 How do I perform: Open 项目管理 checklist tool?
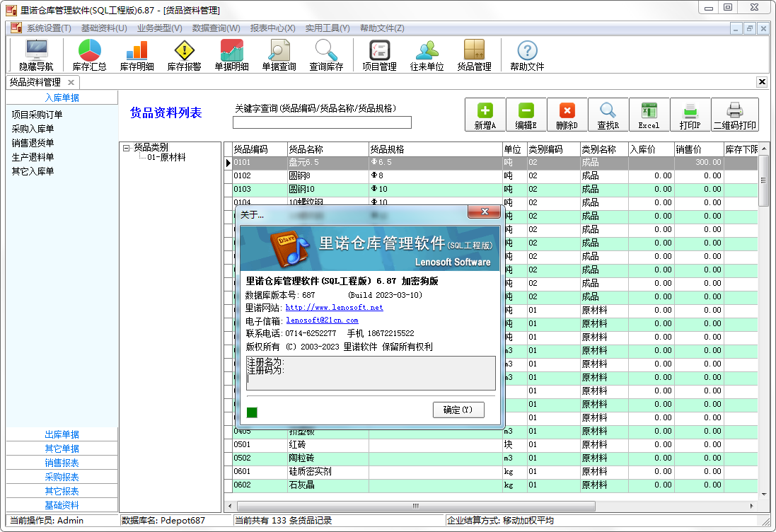pyautogui.click(x=380, y=55)
